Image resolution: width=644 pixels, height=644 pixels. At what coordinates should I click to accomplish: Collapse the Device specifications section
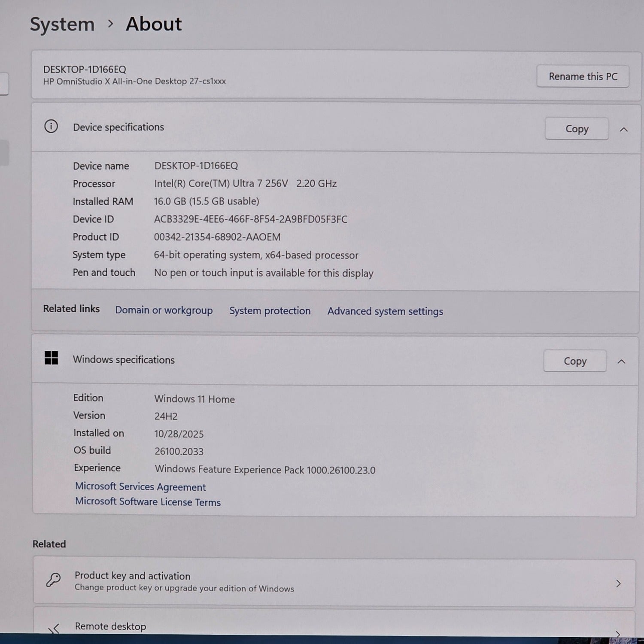[623, 129]
